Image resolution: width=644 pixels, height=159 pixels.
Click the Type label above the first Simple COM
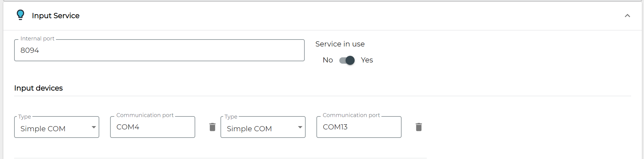coord(25,116)
